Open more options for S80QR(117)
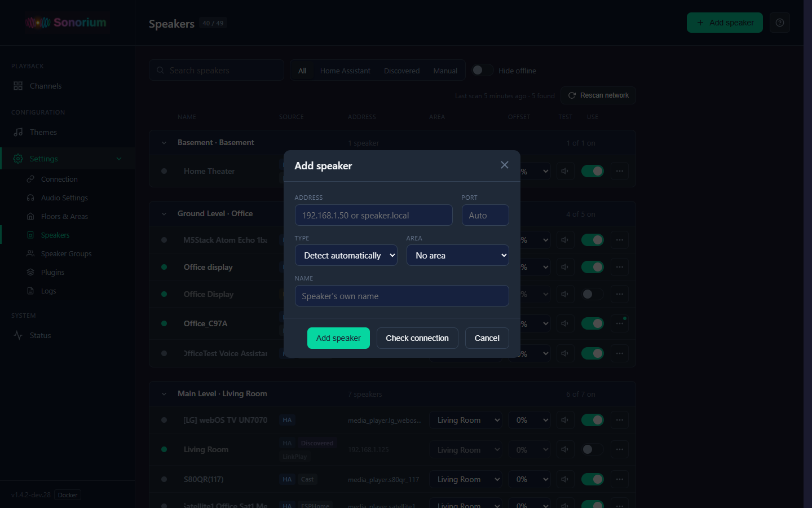 click(x=620, y=479)
